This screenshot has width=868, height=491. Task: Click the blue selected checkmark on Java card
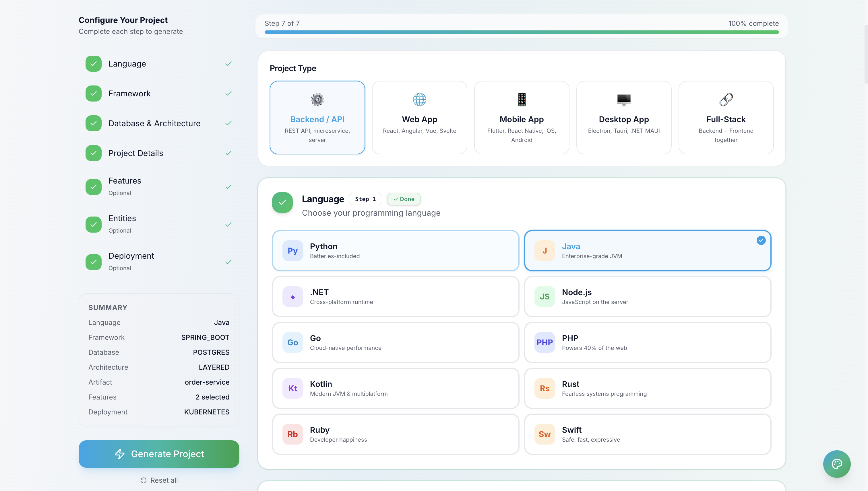click(x=761, y=240)
